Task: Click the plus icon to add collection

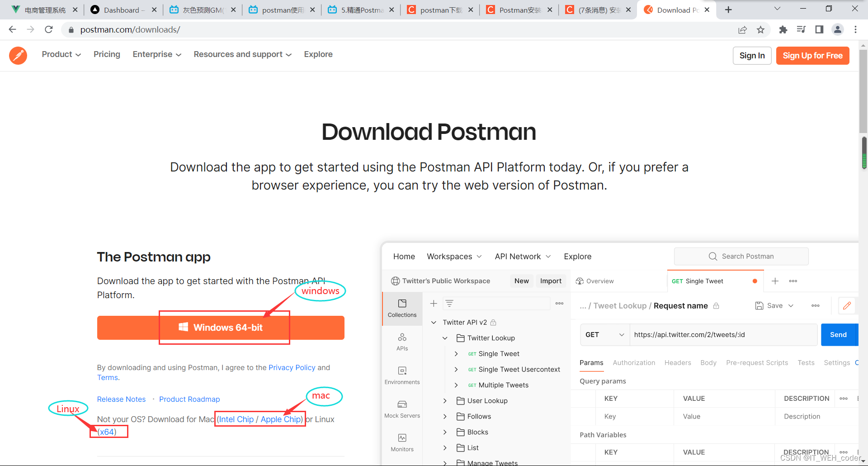Action: click(x=434, y=303)
